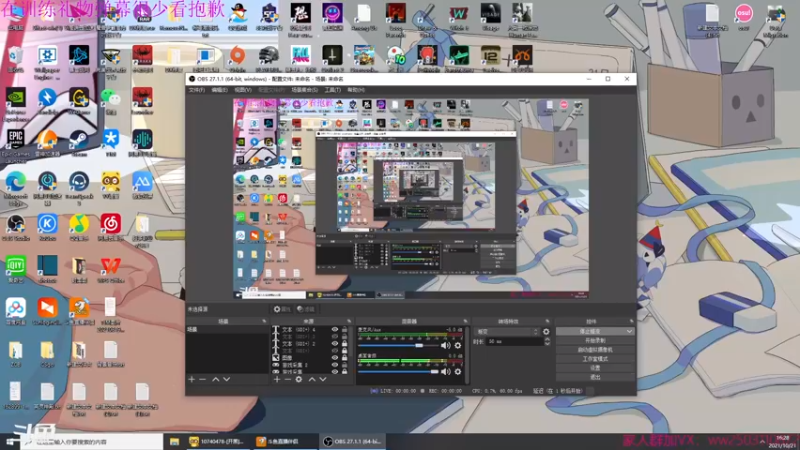Open OBS Studio desktop shortcut
This screenshot has height=450, width=800.
[15, 227]
